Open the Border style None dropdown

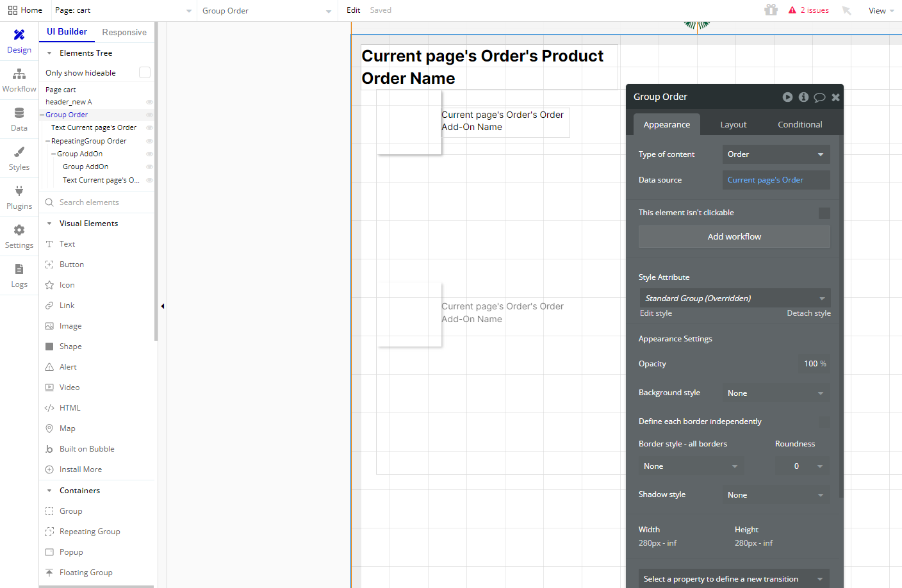pos(691,466)
